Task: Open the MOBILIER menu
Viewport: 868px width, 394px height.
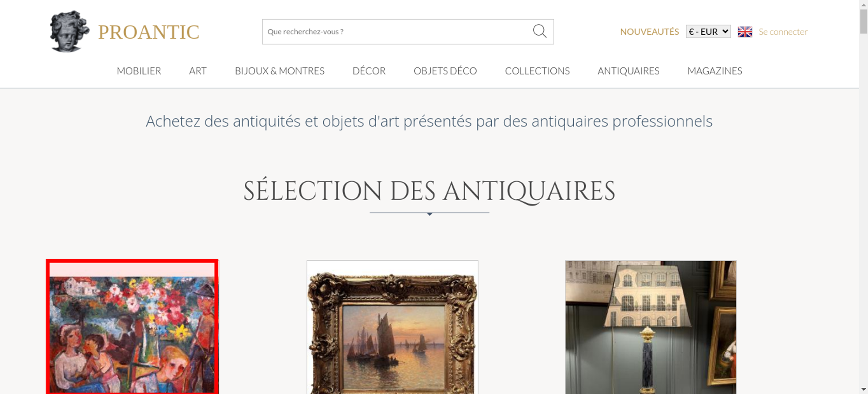Action: tap(139, 71)
